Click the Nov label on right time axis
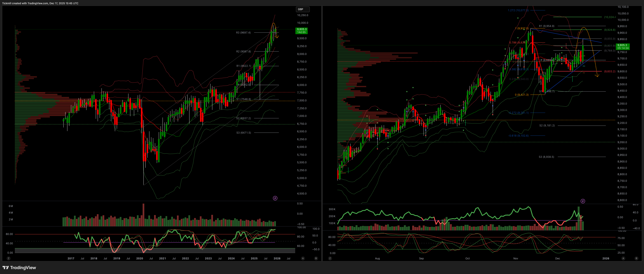 (516, 259)
